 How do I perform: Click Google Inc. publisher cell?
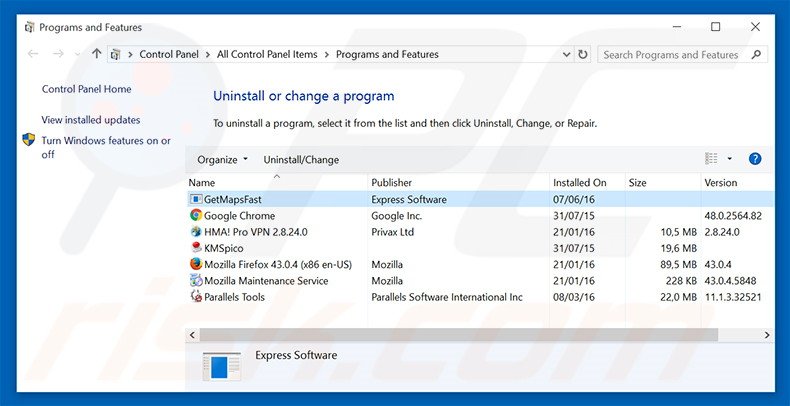click(397, 216)
